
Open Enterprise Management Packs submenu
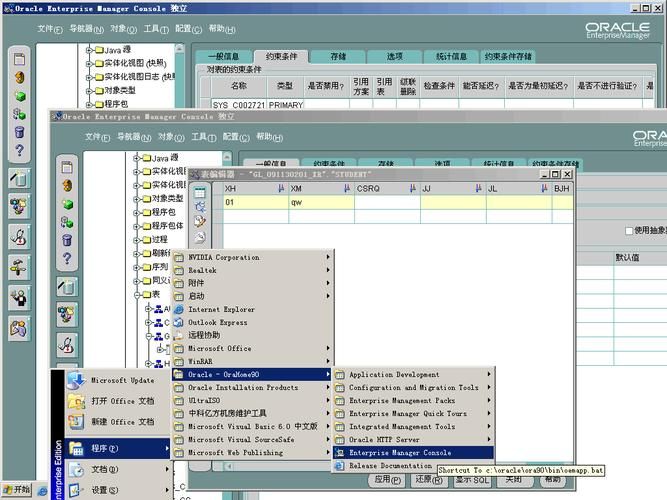click(x=413, y=400)
